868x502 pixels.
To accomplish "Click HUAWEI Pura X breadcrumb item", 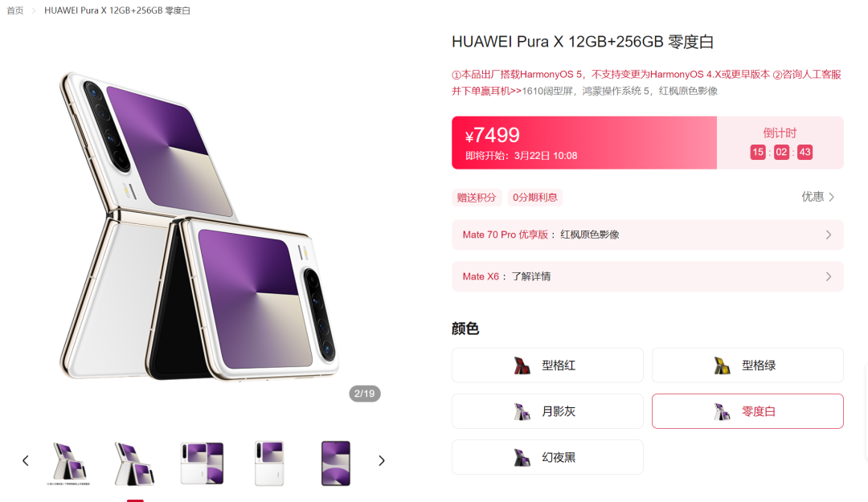I will [117, 10].
